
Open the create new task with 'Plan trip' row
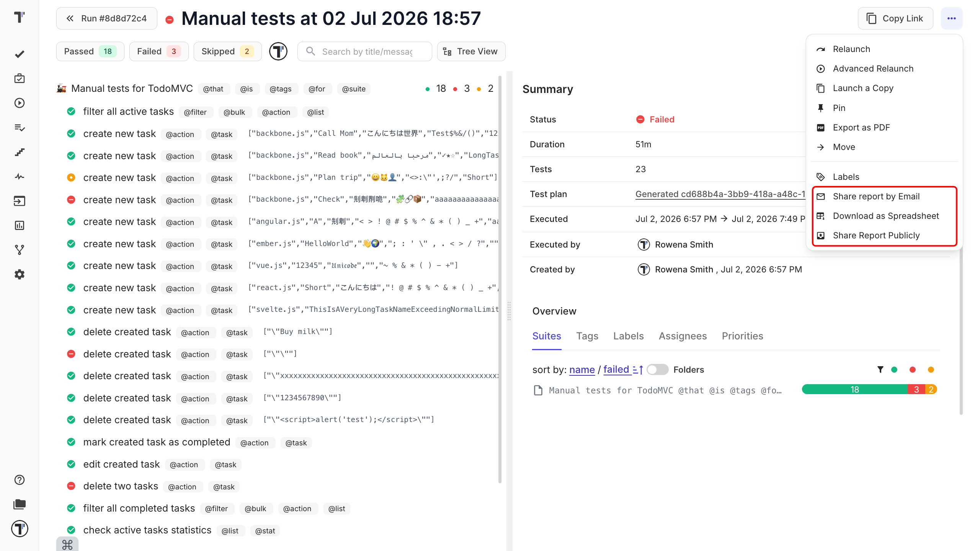point(282,178)
